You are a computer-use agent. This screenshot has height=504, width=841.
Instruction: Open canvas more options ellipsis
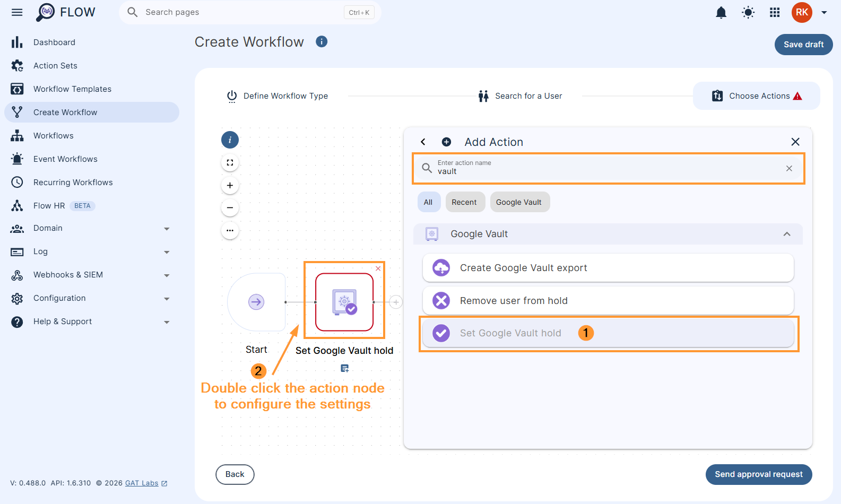pyautogui.click(x=230, y=230)
